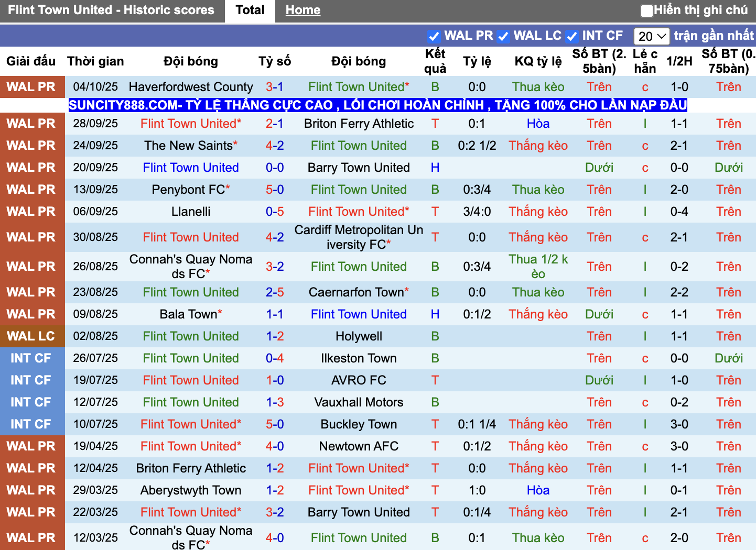The width and height of the screenshot is (756, 550).
Task: Click the 0-4 half-time score
Action: (679, 212)
